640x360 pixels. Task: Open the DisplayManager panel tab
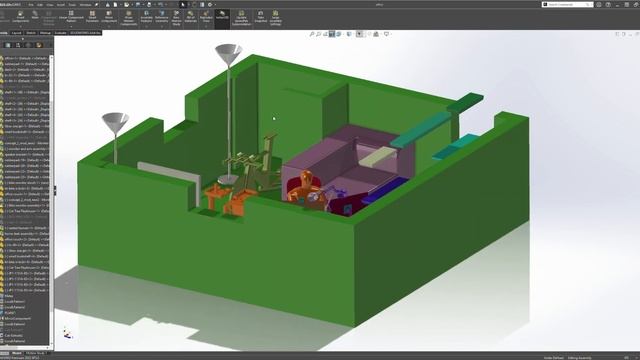pyautogui.click(x=39, y=45)
